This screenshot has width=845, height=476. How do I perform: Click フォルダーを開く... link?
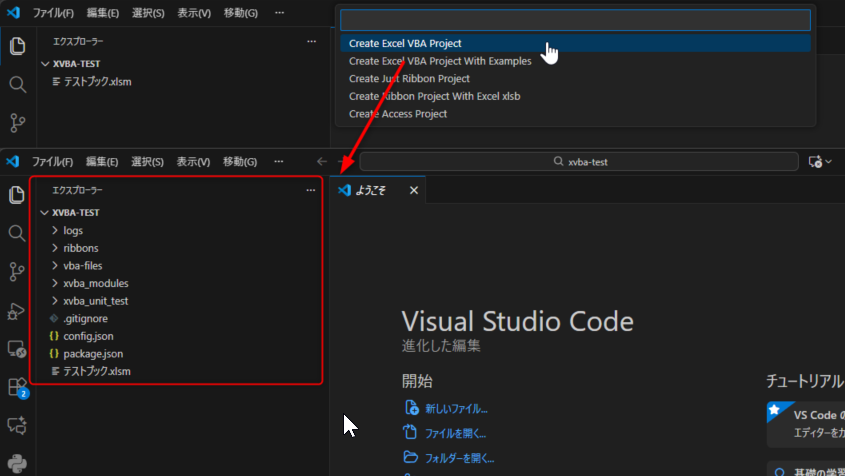click(x=460, y=458)
